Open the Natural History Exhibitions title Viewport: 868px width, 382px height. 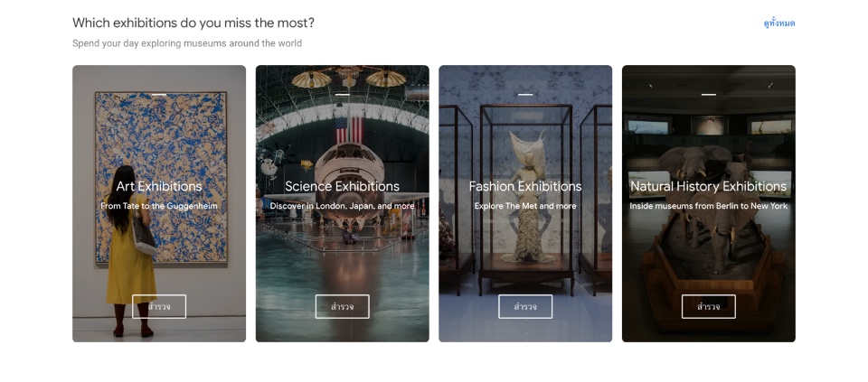[709, 186]
